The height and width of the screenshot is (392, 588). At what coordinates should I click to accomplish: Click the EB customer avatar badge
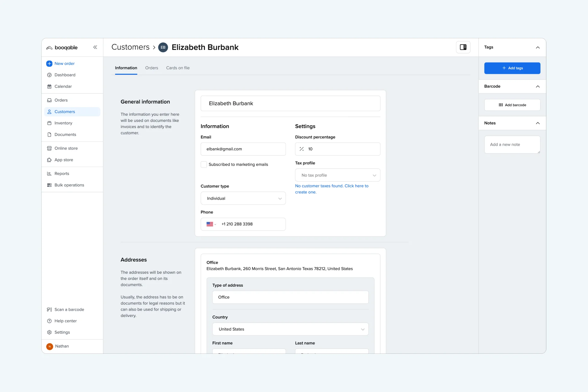tap(163, 47)
